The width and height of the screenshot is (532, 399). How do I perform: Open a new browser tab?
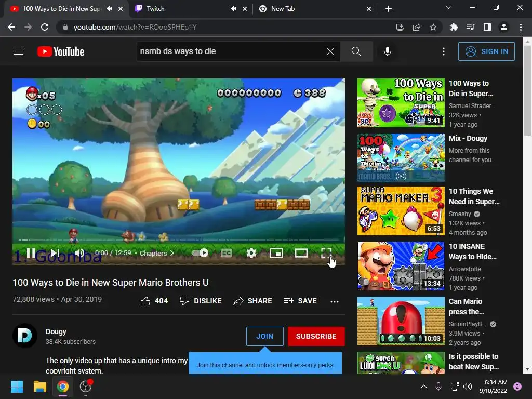click(389, 9)
